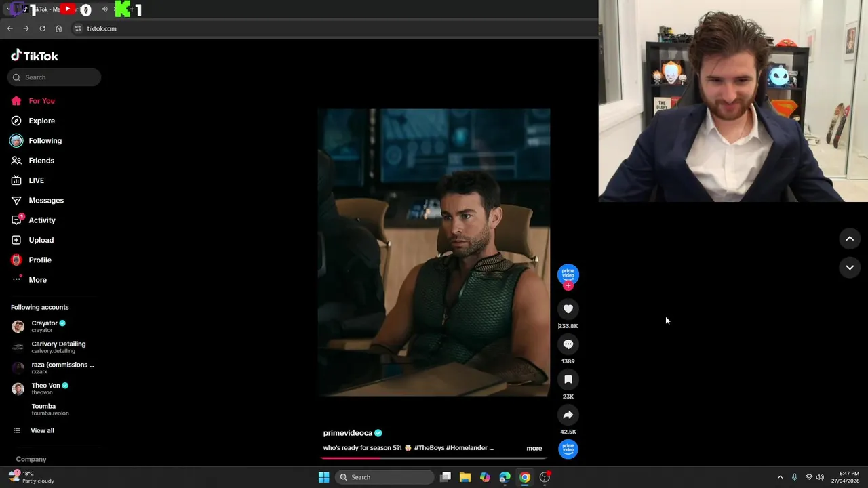
Task: Reload the TikTok page
Action: click(42, 28)
